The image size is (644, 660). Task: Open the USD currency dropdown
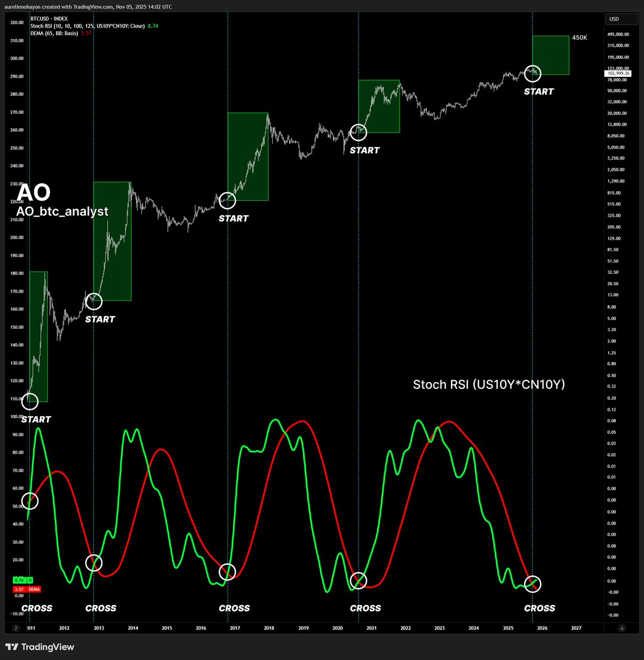621,18
